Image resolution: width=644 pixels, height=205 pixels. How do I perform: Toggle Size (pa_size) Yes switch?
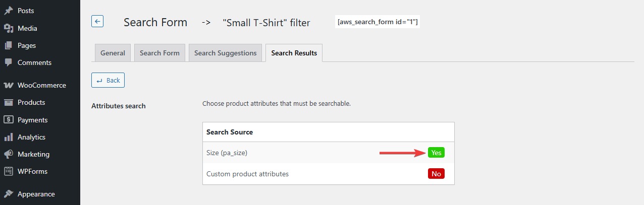pyautogui.click(x=436, y=153)
